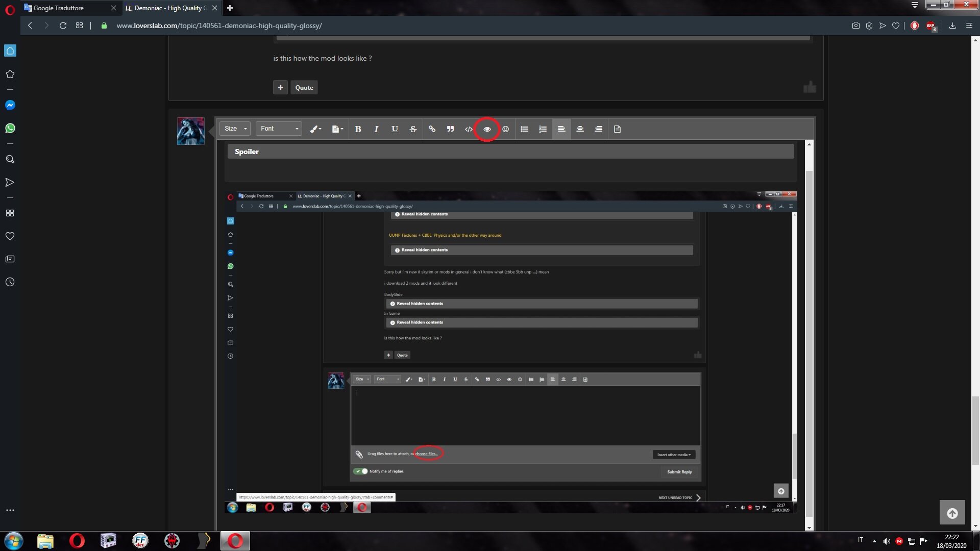Open the personal news icon in sidebar
Image resolution: width=980 pixels, height=551 pixels.
point(10,259)
